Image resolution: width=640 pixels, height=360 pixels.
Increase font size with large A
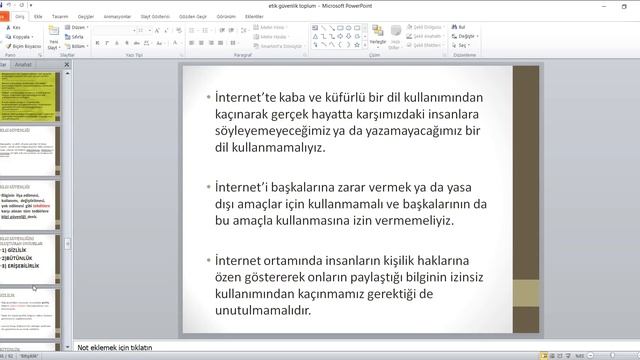coord(157,31)
